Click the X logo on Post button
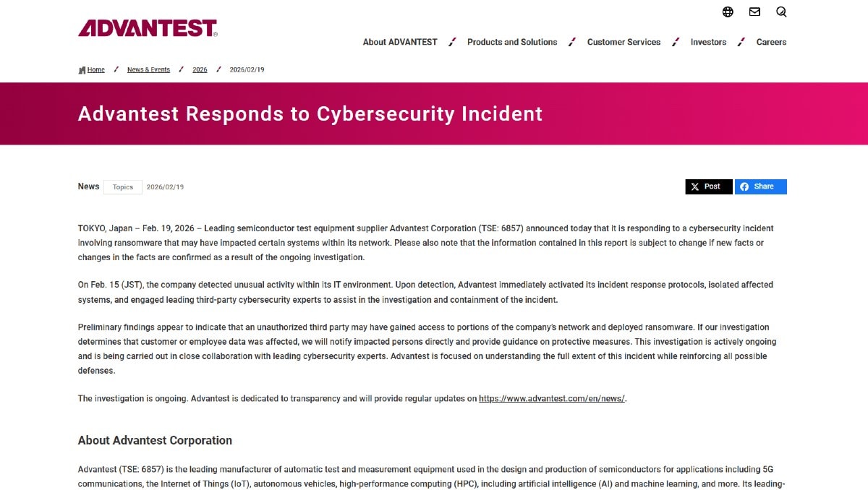The height and width of the screenshot is (490, 868). point(695,186)
